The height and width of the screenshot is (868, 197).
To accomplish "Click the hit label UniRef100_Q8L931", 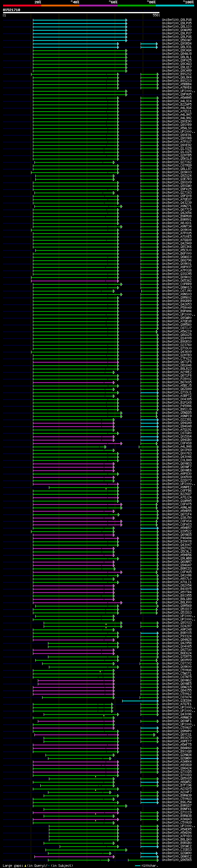I will 177,47.
